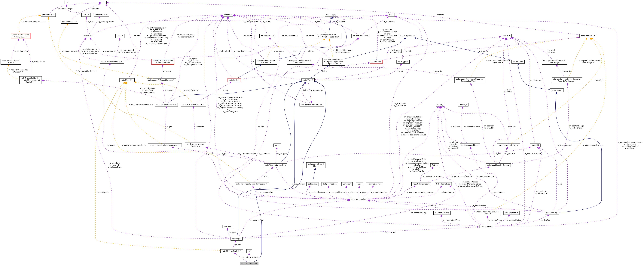Click the ns3::PriorityUlJob node
The height and width of the screenshot is (266, 644).
click(x=249, y=263)
